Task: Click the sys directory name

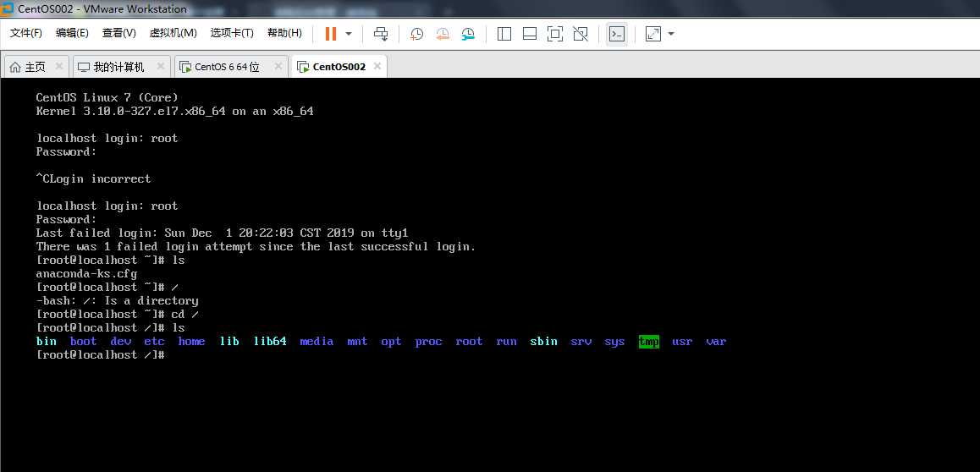Action: [615, 342]
